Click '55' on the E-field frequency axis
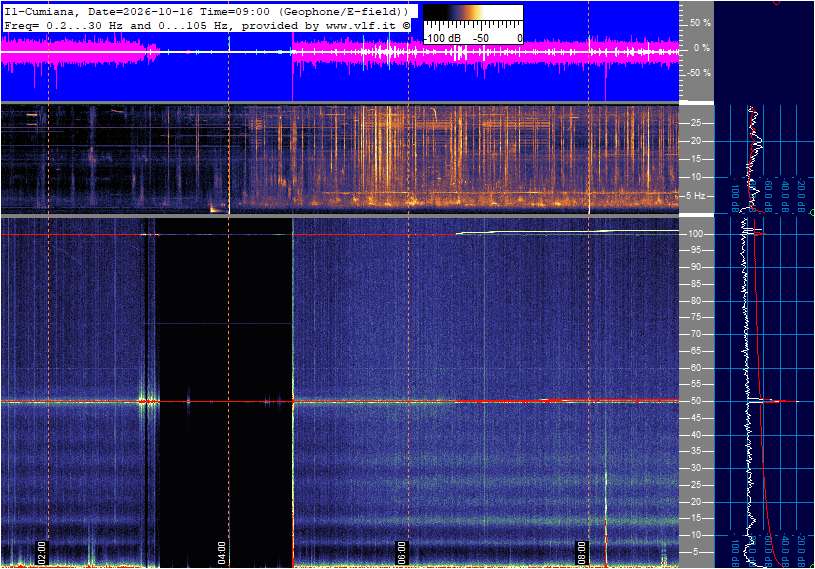Viewport: 815px width, 569px height. point(695,384)
